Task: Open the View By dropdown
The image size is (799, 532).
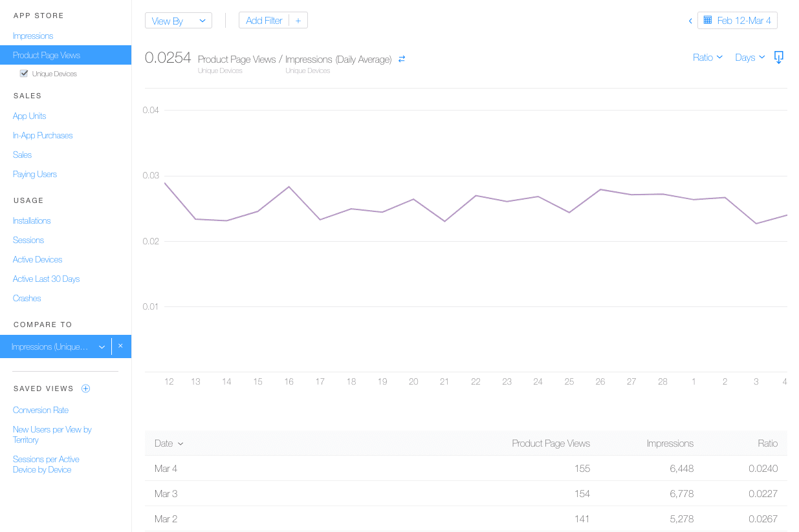Action: coord(178,20)
